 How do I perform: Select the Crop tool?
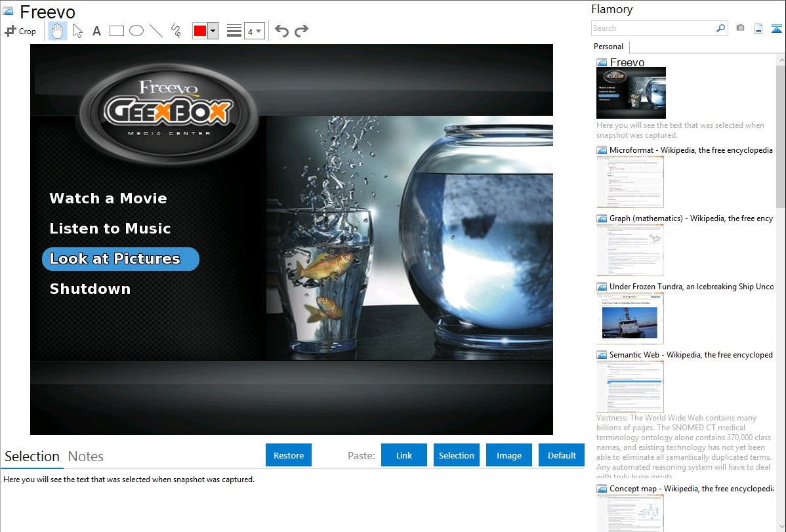point(20,31)
